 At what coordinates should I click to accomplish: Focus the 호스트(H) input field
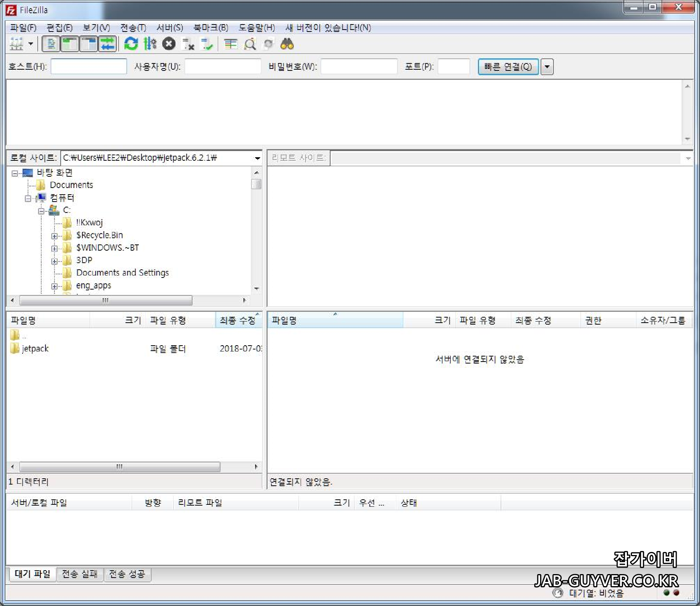tap(89, 67)
